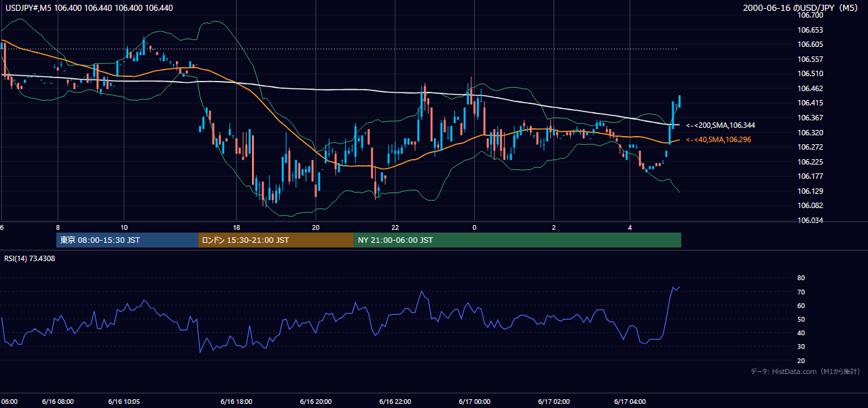This screenshot has height=408, width=868.
Task: Click price axis value 106.225
Action: pyautogui.click(x=810, y=162)
